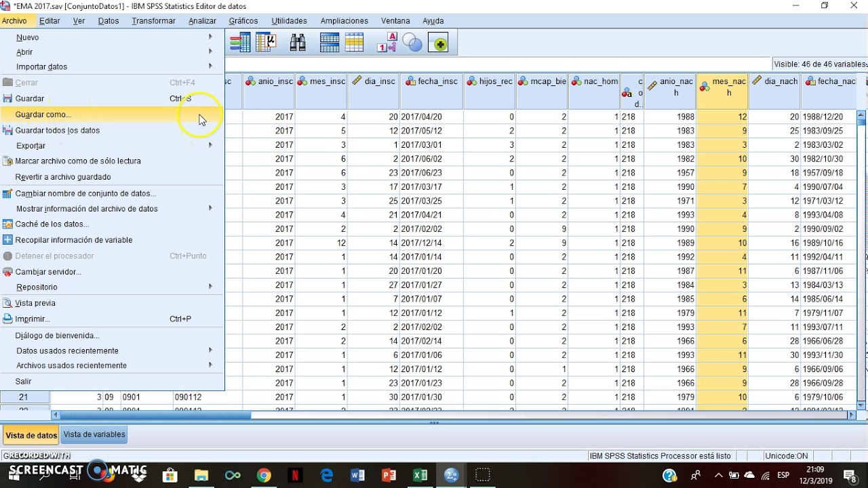Open the Editar menu

click(x=50, y=21)
